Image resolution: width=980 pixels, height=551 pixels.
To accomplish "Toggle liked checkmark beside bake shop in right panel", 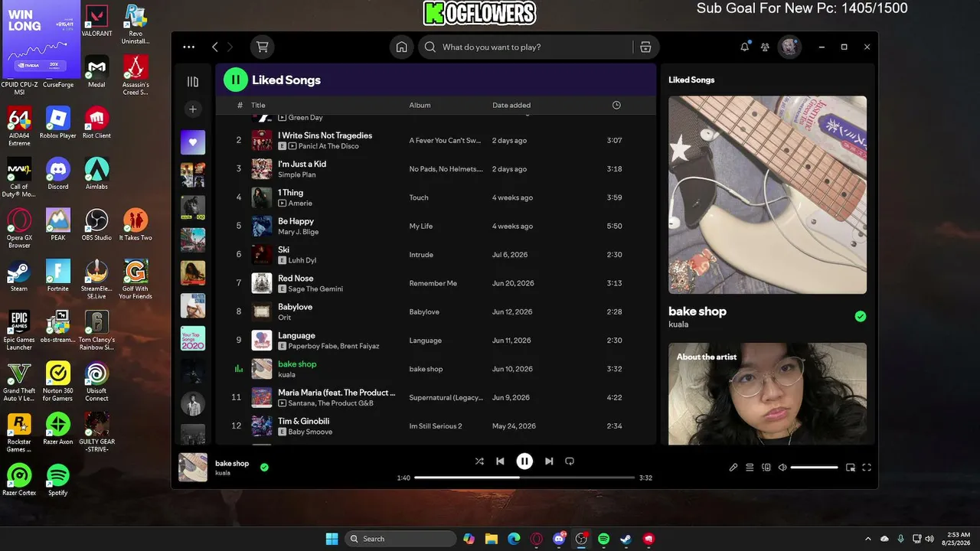I will coord(861,316).
